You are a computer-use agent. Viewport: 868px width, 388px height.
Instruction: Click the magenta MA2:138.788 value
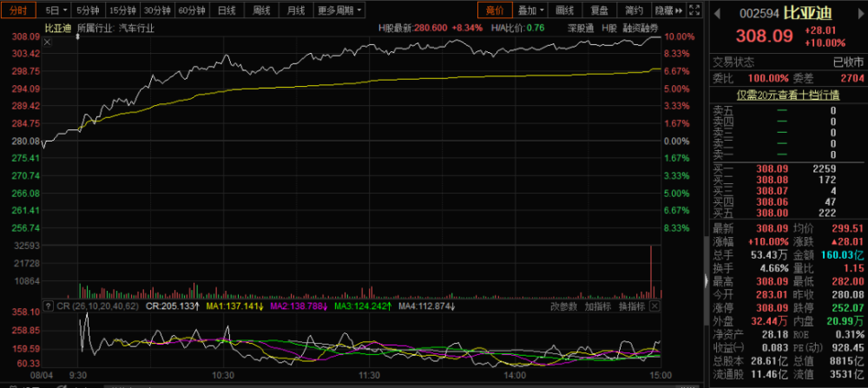pyautogui.click(x=299, y=306)
